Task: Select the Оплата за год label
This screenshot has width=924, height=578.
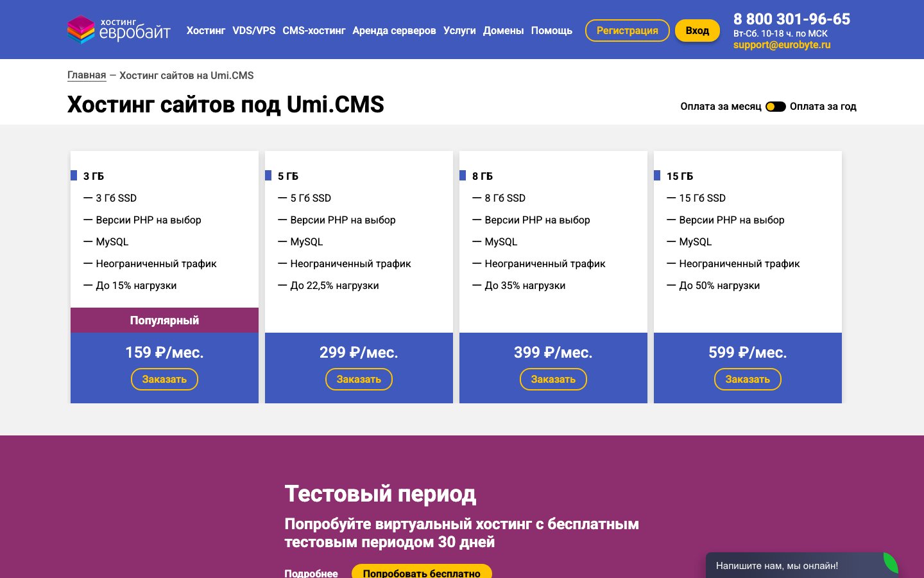Action: pyautogui.click(x=823, y=107)
